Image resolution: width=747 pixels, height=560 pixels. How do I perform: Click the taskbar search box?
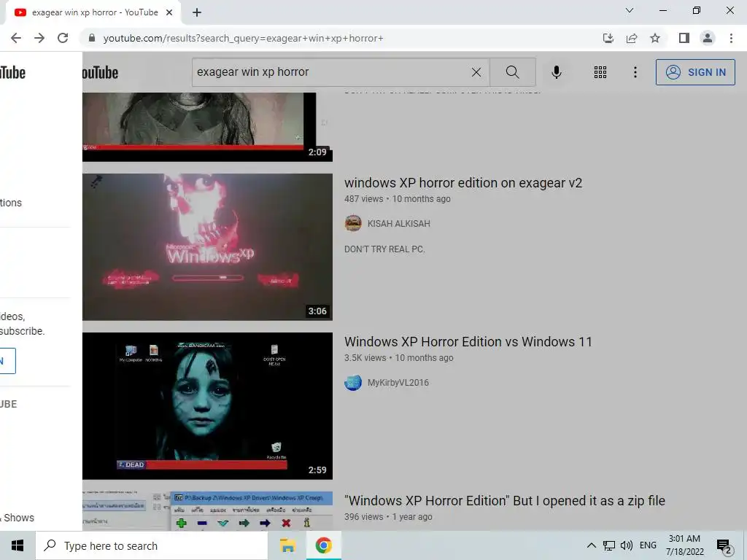(x=152, y=545)
